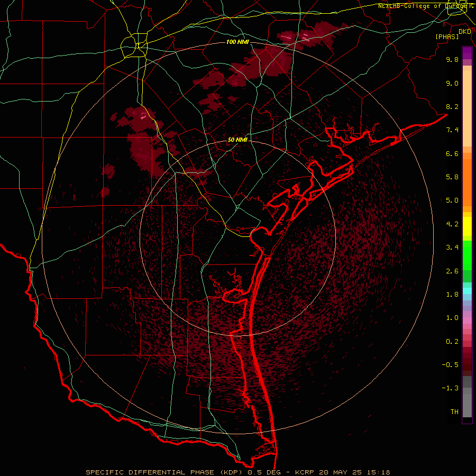This screenshot has width=476, height=476.
Task: Click the 50 NMI range ring label
Action: point(237,140)
